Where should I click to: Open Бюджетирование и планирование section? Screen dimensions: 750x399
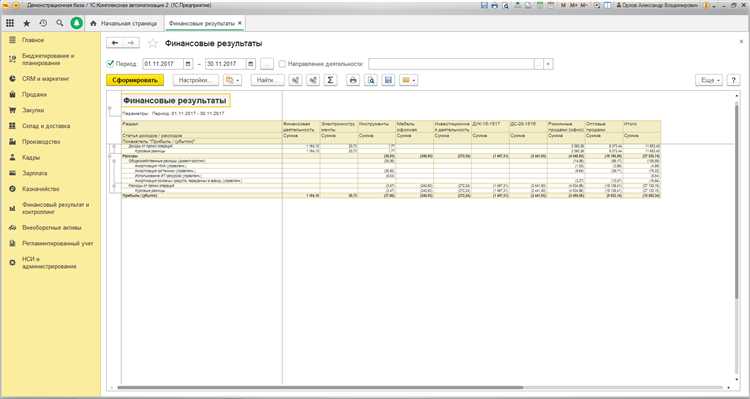50,59
